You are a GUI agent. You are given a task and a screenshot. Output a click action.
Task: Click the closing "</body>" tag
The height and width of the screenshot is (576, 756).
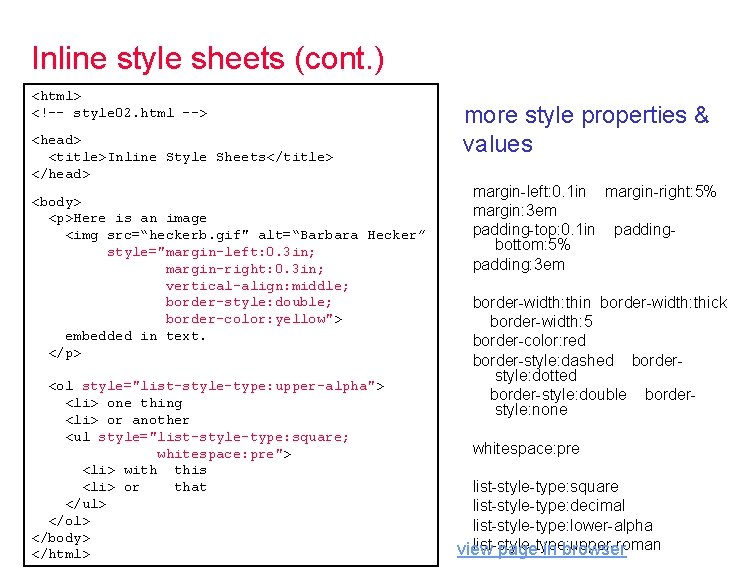tap(61, 538)
